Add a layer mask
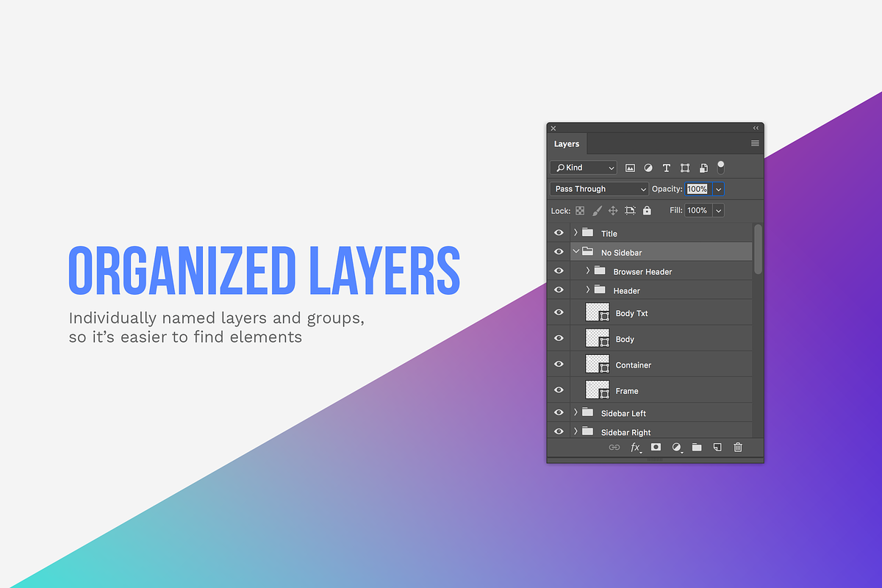Image resolution: width=882 pixels, height=588 pixels. [656, 447]
